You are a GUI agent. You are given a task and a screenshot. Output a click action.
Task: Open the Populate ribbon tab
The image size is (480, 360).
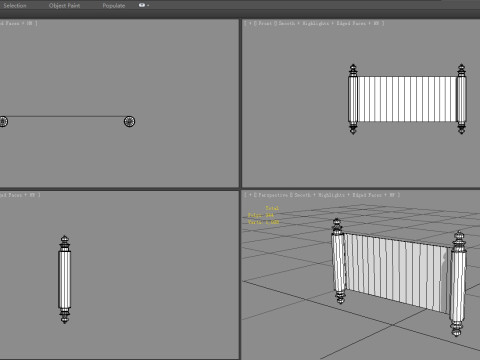[x=114, y=6]
